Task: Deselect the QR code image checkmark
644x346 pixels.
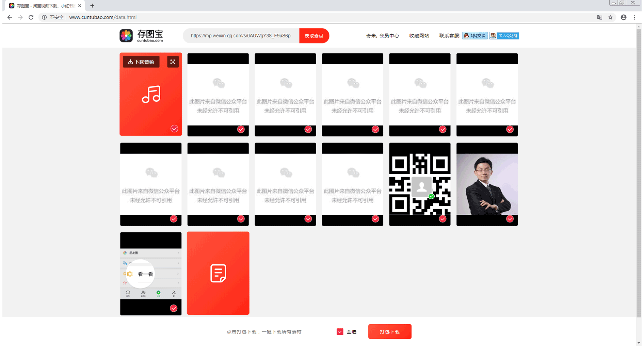Action: click(x=442, y=219)
